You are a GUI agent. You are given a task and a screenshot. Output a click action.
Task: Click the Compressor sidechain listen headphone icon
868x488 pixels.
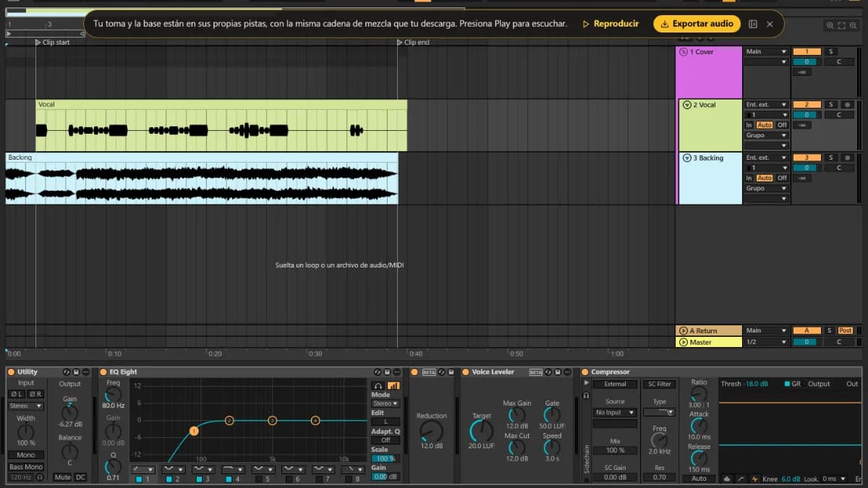(586, 395)
